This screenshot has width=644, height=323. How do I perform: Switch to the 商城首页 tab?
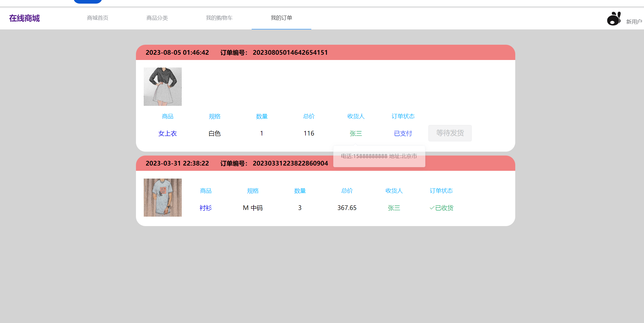tap(97, 18)
